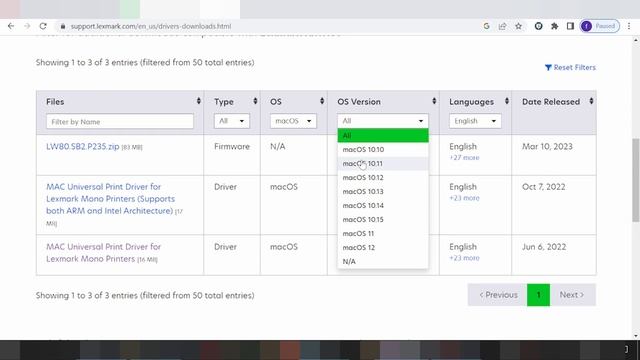Choose macOS 10.14 option
The width and height of the screenshot is (640, 360).
(383, 205)
